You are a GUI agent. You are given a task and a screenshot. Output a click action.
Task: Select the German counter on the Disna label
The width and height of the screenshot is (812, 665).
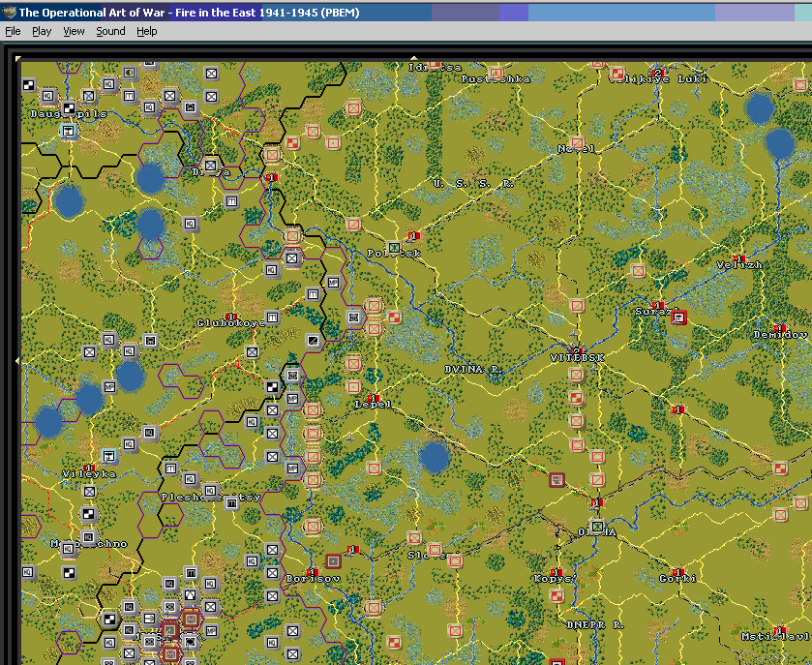210,166
